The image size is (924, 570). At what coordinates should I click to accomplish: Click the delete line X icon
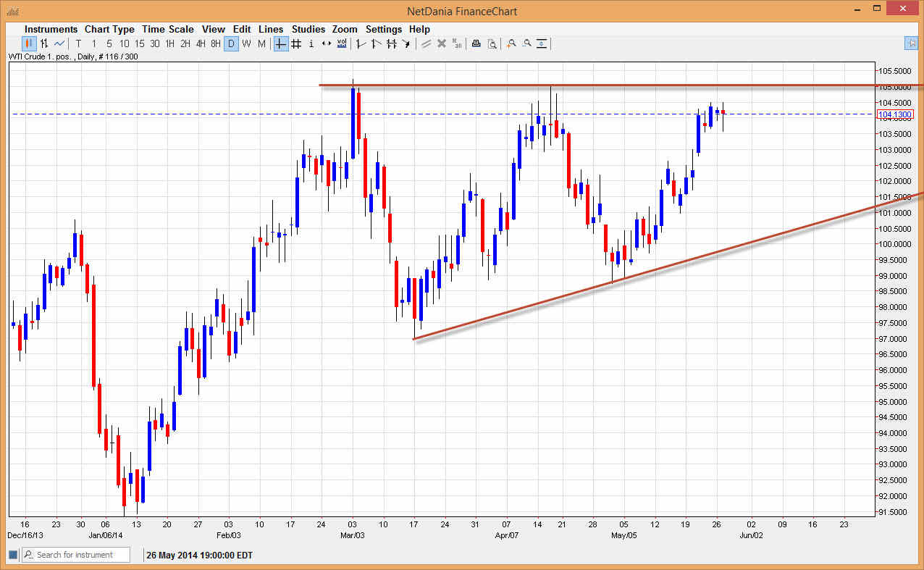(x=441, y=43)
